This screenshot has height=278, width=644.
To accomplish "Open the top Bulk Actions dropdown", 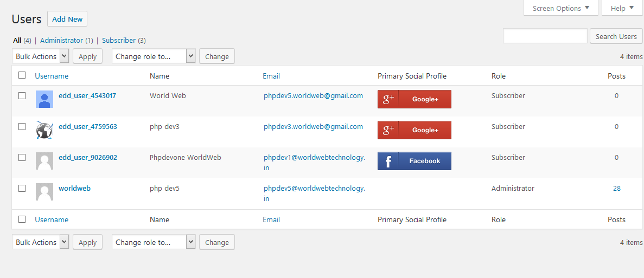I will [x=41, y=56].
